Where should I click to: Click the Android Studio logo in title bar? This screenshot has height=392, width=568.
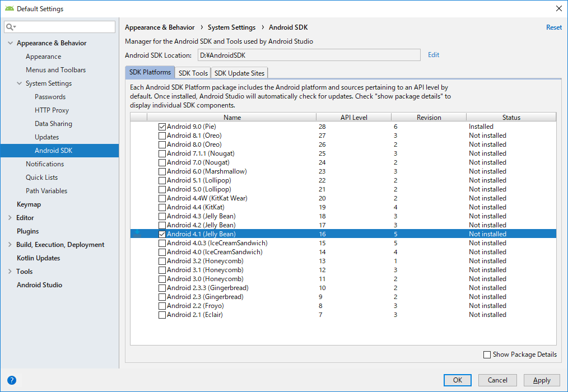[10, 9]
